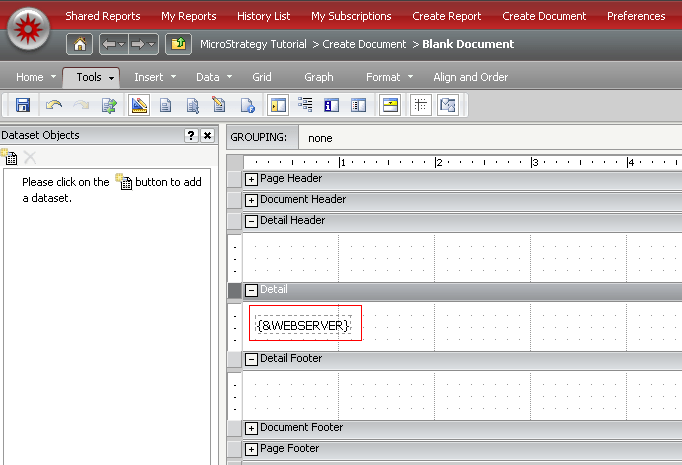
Task: Select the Design Mode ruler-and-pencil icon
Action: [x=139, y=105]
